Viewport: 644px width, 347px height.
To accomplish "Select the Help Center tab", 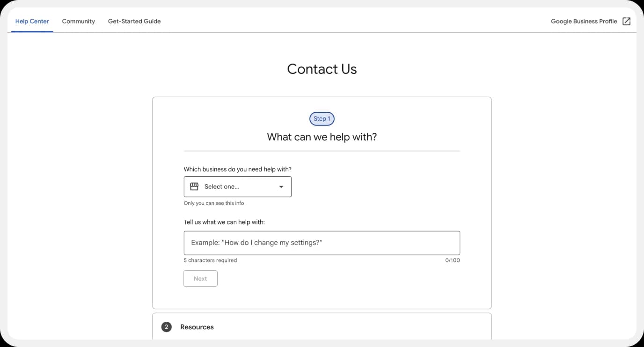I will pos(32,21).
